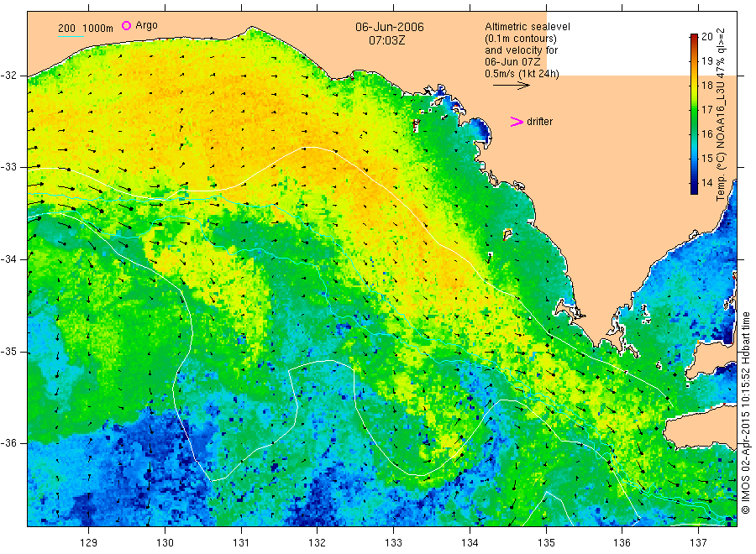The width and height of the screenshot is (756, 554).
Task: Click the IMOS copyright timestamp text
Action: (x=746, y=413)
